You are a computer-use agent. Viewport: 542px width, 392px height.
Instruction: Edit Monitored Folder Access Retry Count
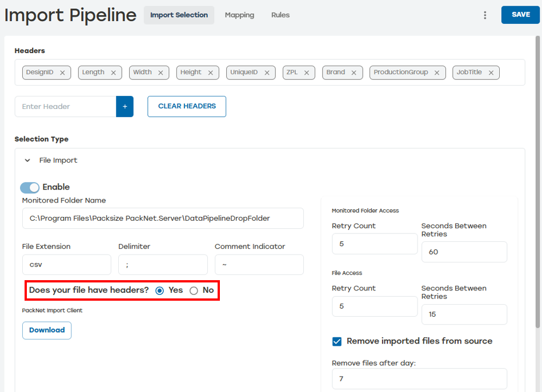[375, 244]
